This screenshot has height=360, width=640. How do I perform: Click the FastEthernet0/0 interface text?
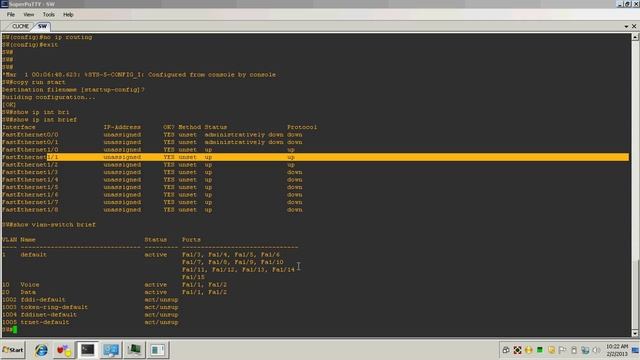click(x=30, y=135)
